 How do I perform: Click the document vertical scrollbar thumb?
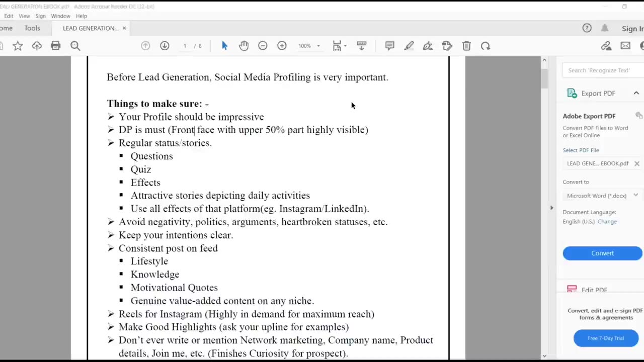pos(544,79)
